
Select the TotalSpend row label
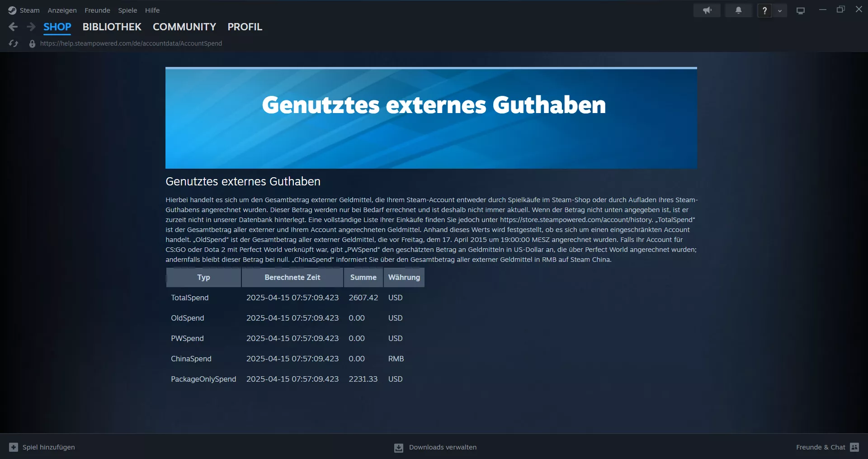pos(189,298)
